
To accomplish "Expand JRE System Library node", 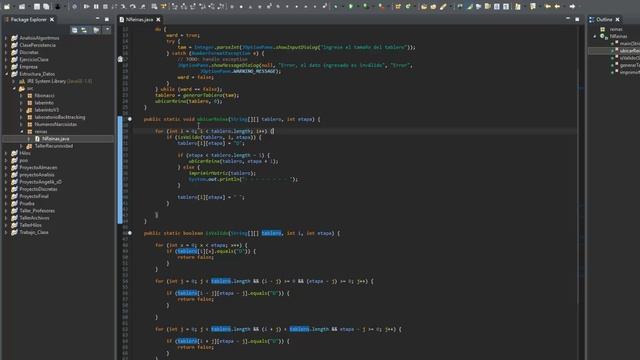I will click(14, 81).
